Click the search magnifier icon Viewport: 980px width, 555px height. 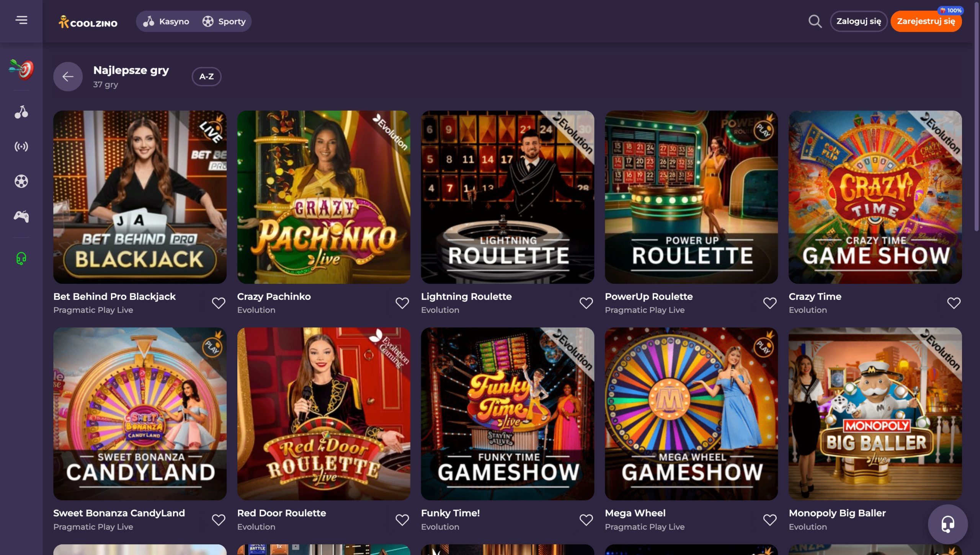pyautogui.click(x=815, y=22)
